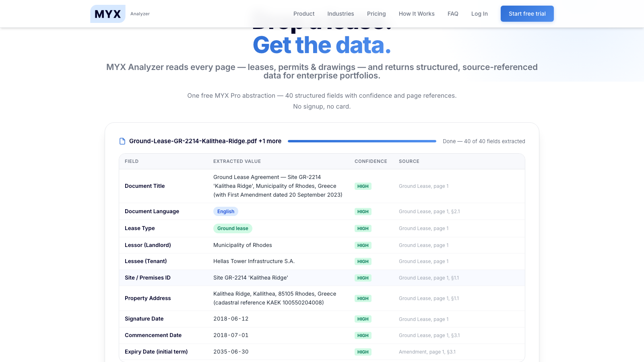The image size is (644, 362).
Task: Click HIGH badge in Expiry Date row
Action: point(363,352)
